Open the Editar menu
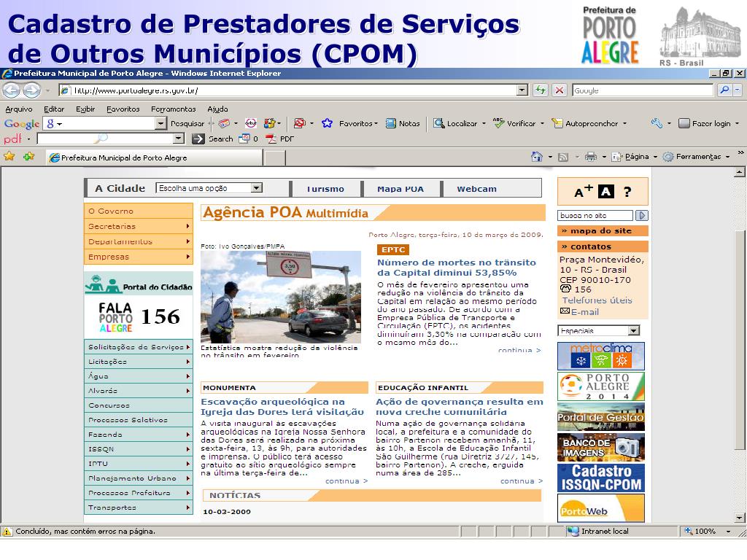747x560 pixels. (54, 109)
